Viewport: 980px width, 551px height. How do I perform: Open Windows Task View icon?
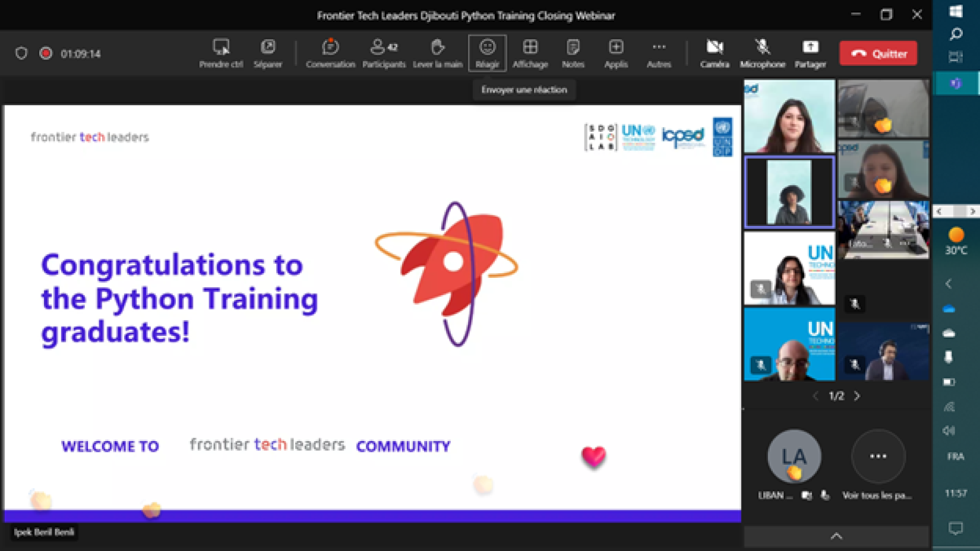click(956, 57)
